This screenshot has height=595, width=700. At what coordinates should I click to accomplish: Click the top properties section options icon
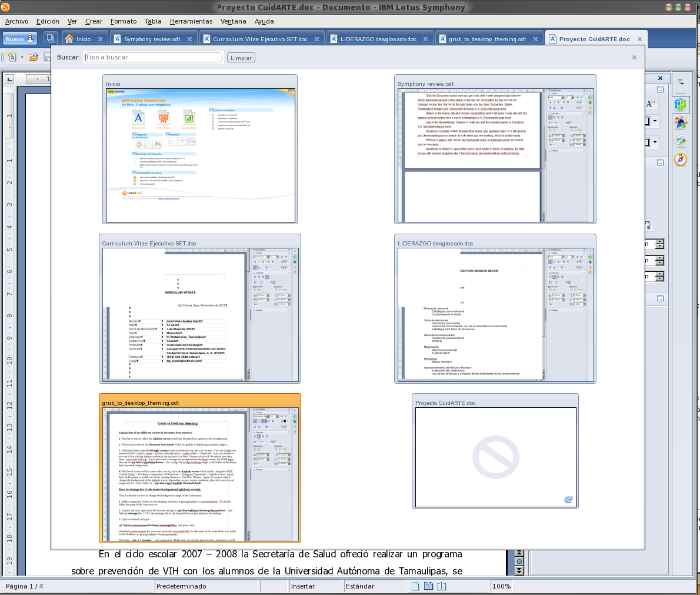pyautogui.click(x=660, y=90)
